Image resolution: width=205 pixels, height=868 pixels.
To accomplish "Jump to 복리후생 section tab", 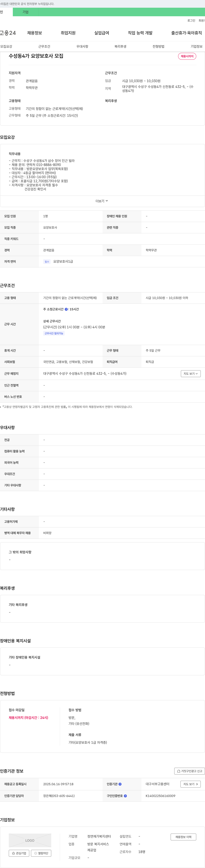I will (120, 46).
